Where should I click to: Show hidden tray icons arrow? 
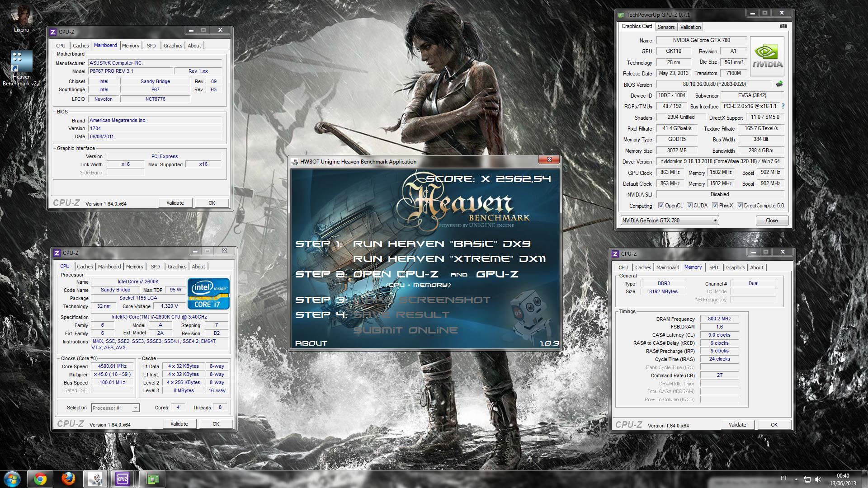tap(797, 479)
